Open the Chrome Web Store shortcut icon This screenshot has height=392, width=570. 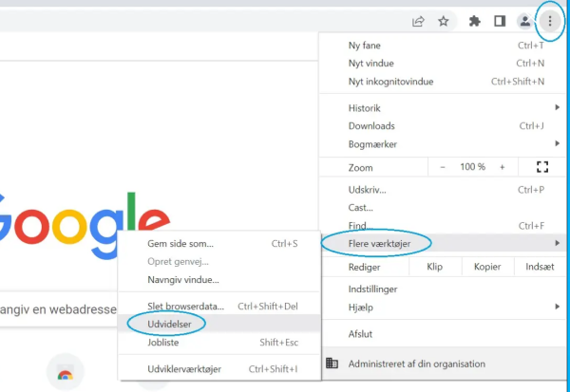pyautogui.click(x=66, y=372)
